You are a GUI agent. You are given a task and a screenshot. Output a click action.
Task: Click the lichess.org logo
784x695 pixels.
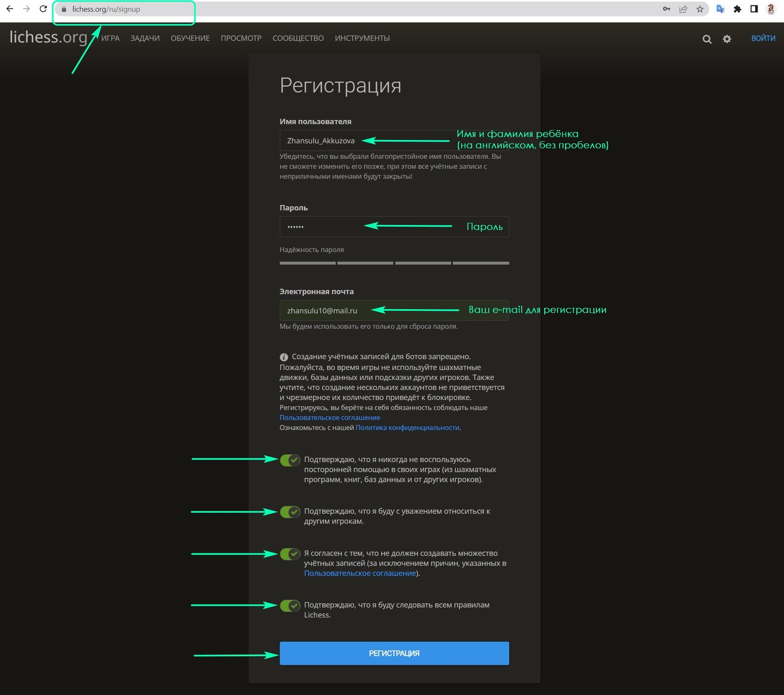pyautogui.click(x=49, y=37)
